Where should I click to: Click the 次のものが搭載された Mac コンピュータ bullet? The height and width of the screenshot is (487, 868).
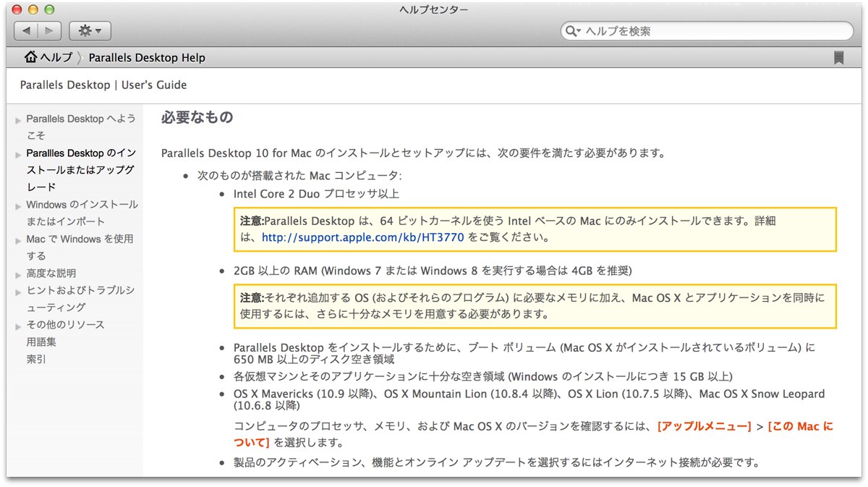[x=299, y=176]
